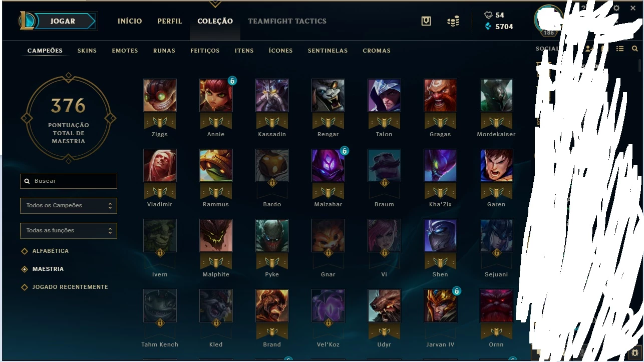The height and width of the screenshot is (362, 644).
Task: Switch to the Skins tab
Action: coord(87,51)
